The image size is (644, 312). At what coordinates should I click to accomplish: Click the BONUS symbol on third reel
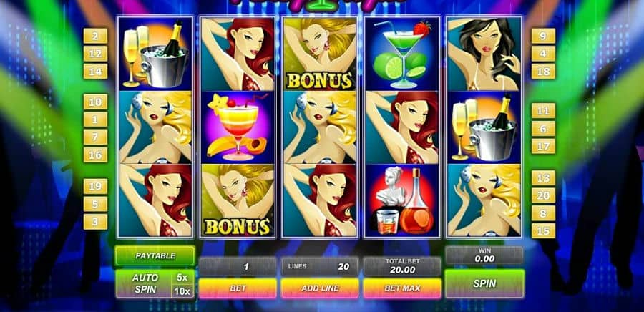(320, 54)
